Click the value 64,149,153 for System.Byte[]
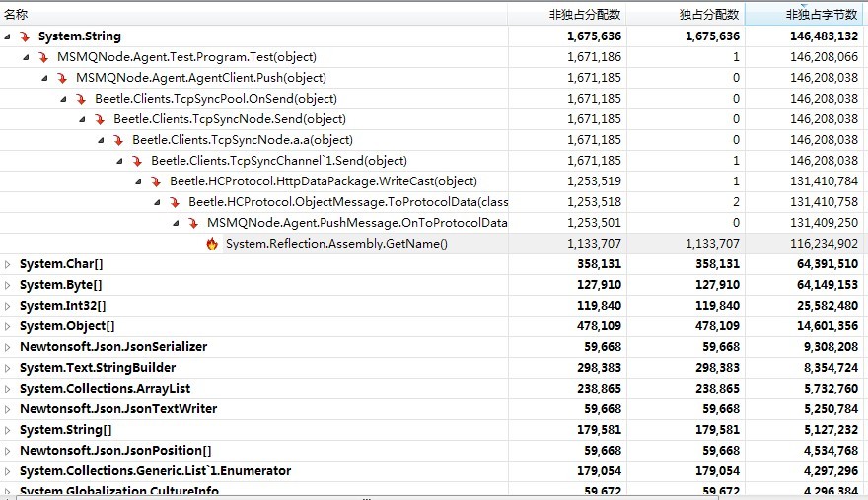The width and height of the screenshot is (868, 500). point(827,285)
